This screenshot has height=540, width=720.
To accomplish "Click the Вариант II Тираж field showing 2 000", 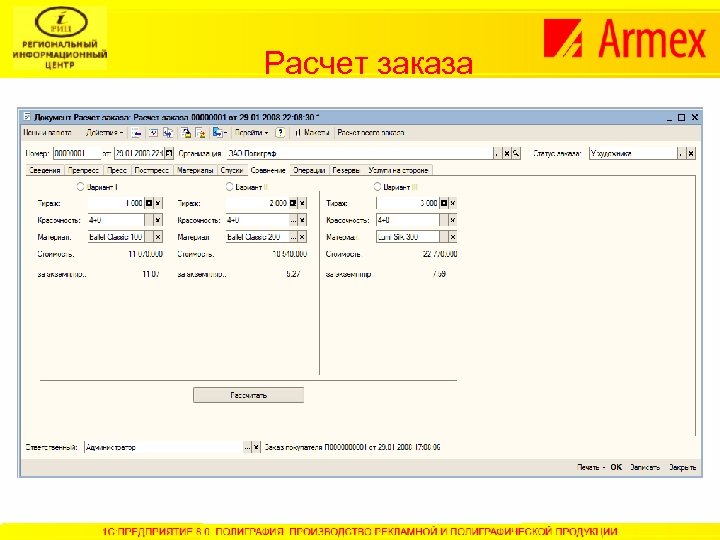I will (x=257, y=203).
